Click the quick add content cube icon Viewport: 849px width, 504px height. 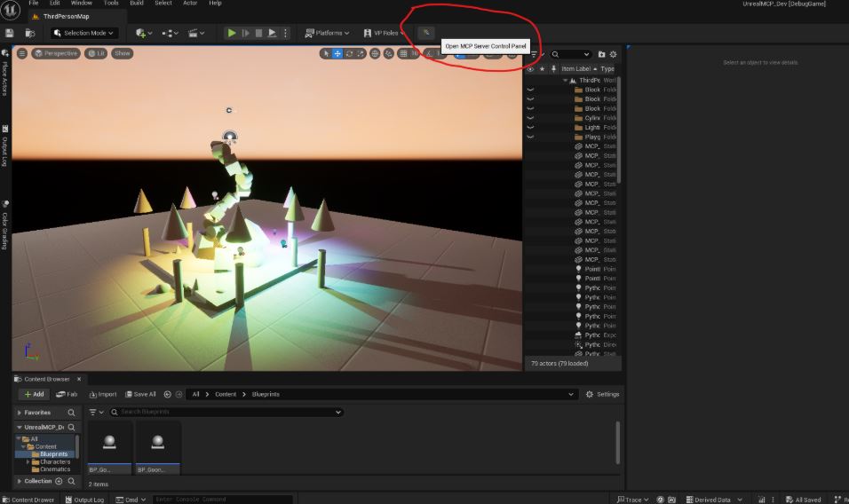(142, 33)
